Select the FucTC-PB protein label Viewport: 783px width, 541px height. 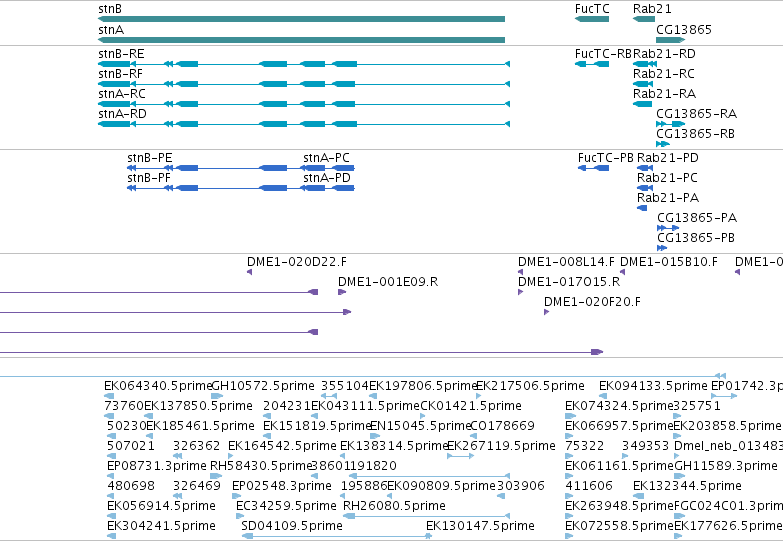click(x=606, y=158)
